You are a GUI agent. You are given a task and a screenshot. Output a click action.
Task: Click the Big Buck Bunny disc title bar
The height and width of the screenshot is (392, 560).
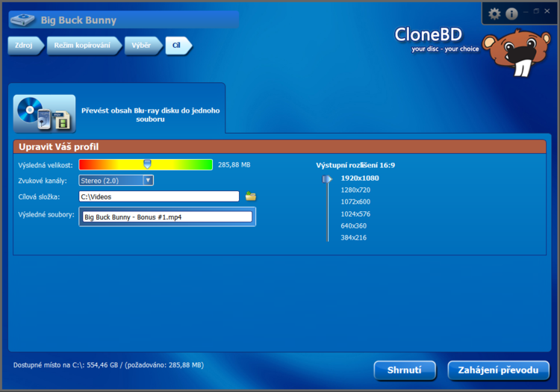click(123, 19)
